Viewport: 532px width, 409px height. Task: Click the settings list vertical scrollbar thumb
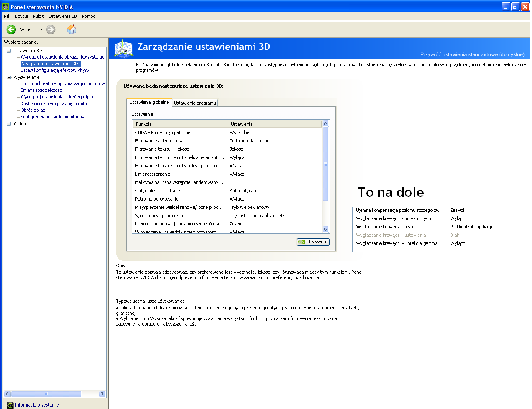pyautogui.click(x=325, y=164)
